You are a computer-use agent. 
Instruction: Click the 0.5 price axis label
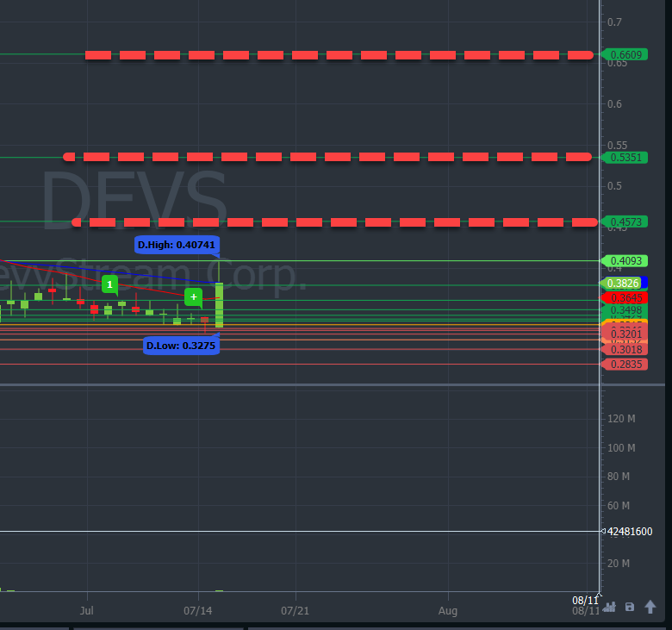[x=614, y=185]
